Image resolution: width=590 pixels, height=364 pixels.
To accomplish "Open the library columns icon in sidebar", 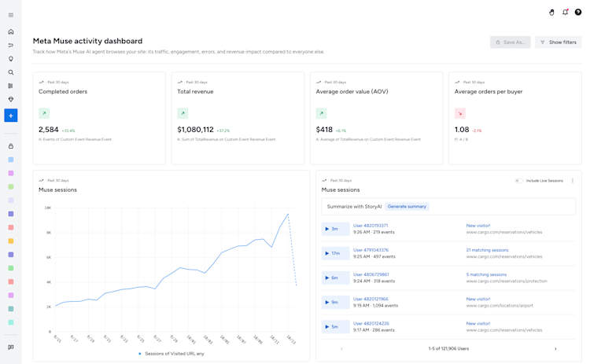I will (11, 86).
